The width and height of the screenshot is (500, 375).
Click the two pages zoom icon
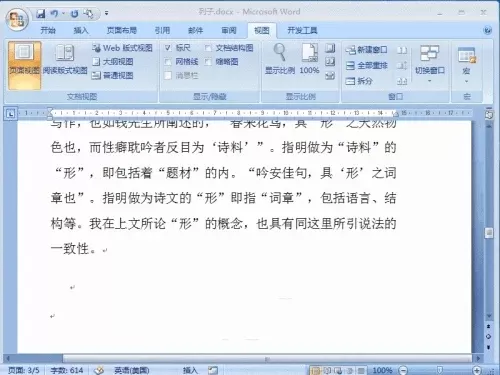tap(330, 62)
